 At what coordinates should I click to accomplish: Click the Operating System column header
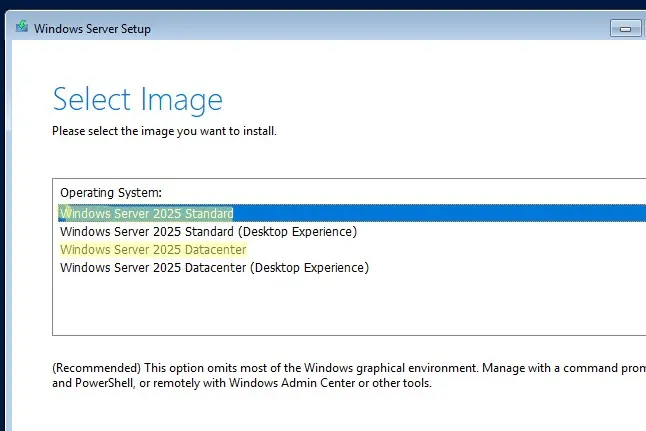[x=111, y=191]
